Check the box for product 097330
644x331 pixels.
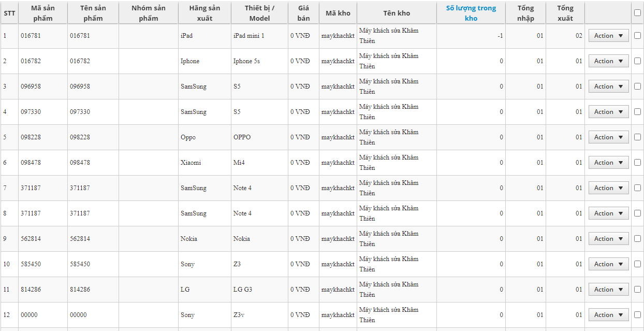coord(637,112)
